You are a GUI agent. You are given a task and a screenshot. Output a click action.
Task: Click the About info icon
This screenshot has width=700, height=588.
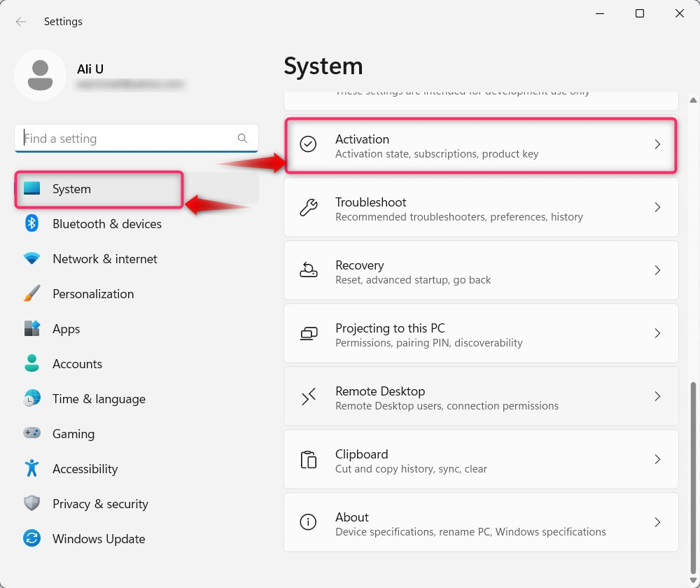pyautogui.click(x=308, y=522)
